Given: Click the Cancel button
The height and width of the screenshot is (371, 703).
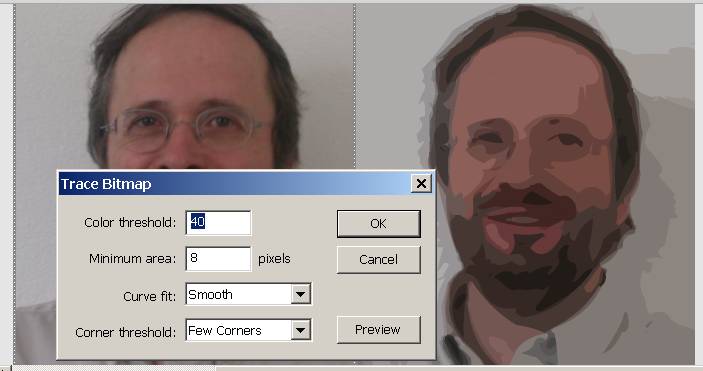Looking at the screenshot, I should (378, 259).
